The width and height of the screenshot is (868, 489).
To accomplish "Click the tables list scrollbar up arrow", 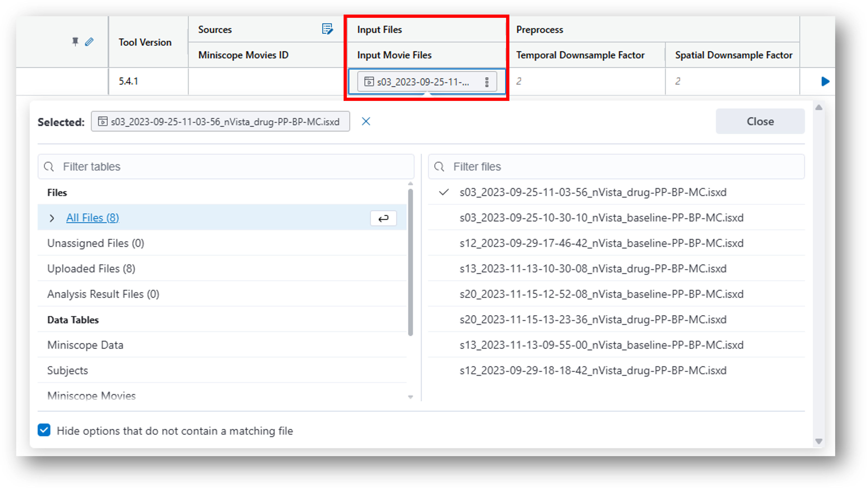I will pyautogui.click(x=410, y=184).
